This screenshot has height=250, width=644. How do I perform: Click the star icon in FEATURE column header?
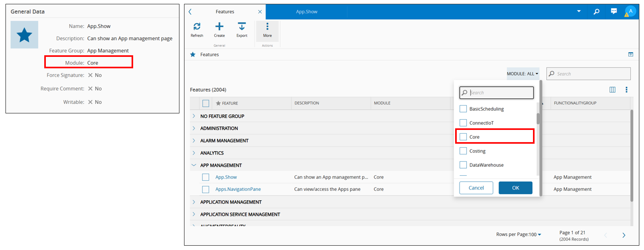pyautogui.click(x=218, y=103)
